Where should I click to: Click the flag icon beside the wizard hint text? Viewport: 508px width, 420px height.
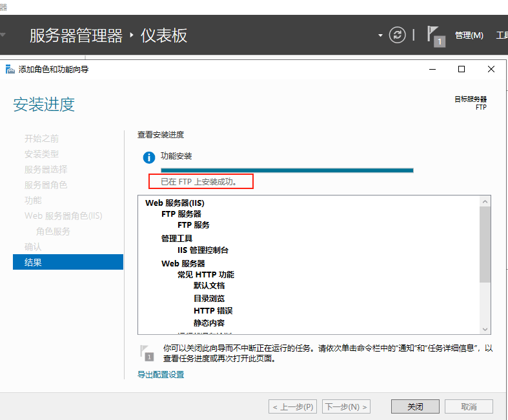coord(147,352)
